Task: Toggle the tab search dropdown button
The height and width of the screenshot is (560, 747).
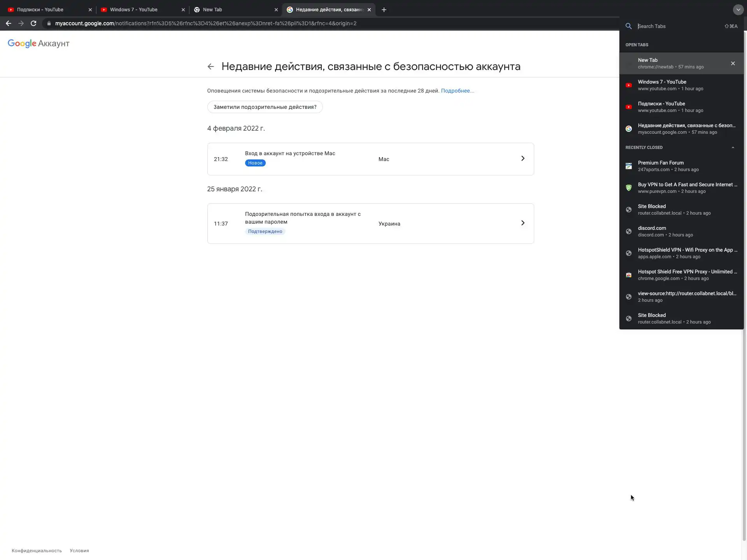Action: (x=738, y=10)
